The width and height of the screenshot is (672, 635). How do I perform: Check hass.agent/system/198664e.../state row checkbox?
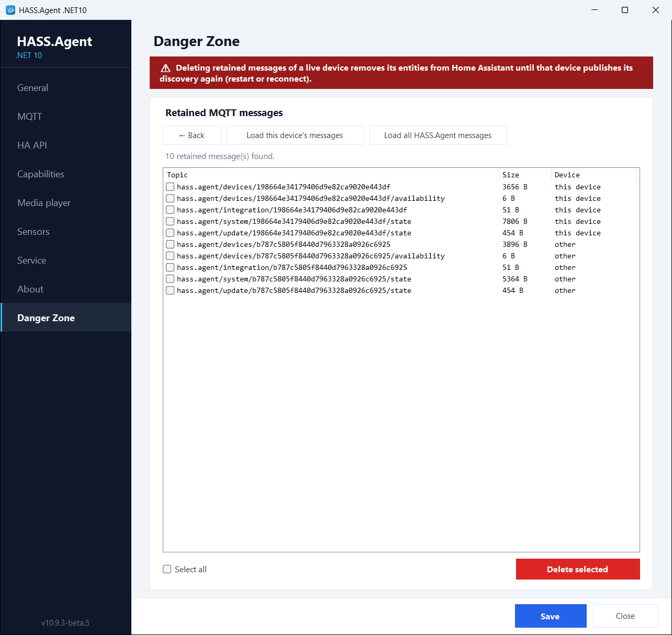pyautogui.click(x=170, y=221)
